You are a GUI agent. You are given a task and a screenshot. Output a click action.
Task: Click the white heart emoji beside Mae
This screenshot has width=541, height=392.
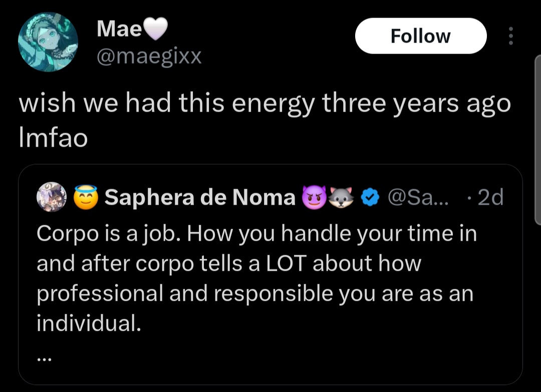click(155, 30)
